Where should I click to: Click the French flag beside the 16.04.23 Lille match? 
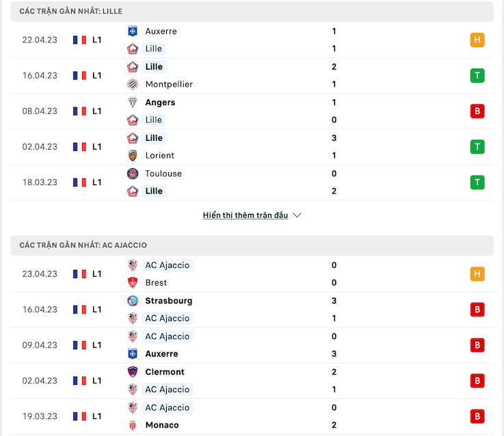coord(79,75)
